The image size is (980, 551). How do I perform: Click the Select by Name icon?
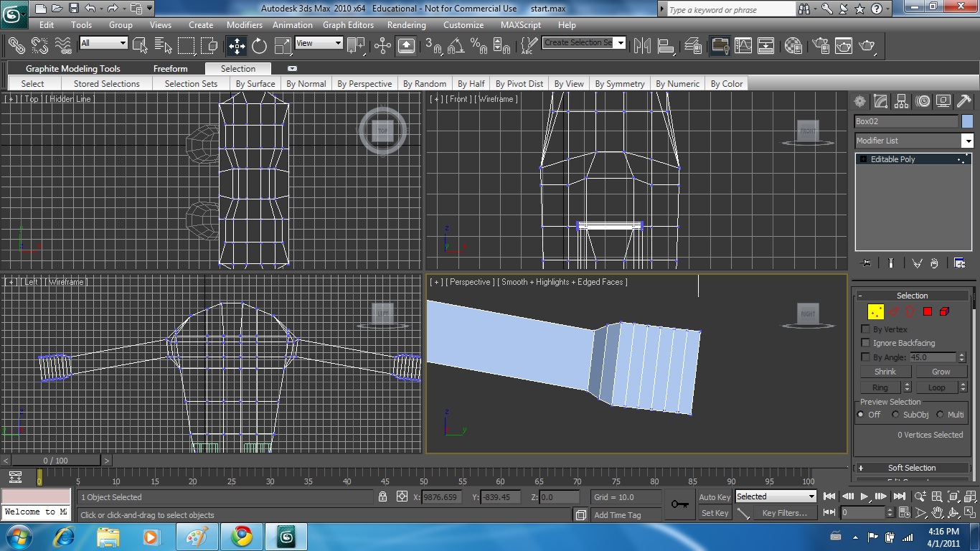(x=164, y=46)
